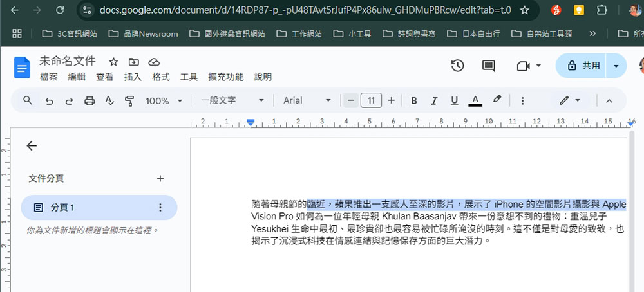
Task: Click the font size 11 field
Action: [372, 100]
